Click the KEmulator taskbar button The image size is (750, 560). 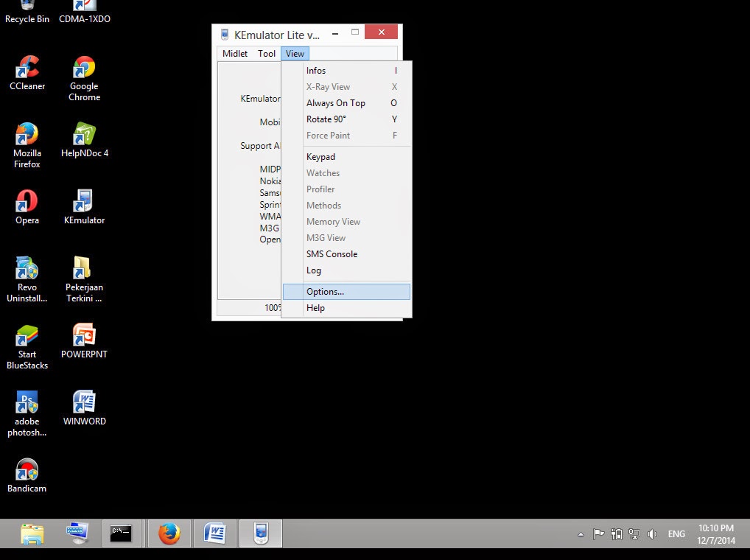261,533
